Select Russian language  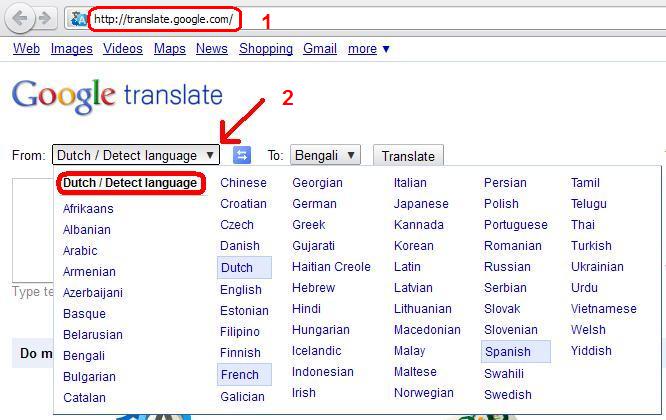point(507,267)
